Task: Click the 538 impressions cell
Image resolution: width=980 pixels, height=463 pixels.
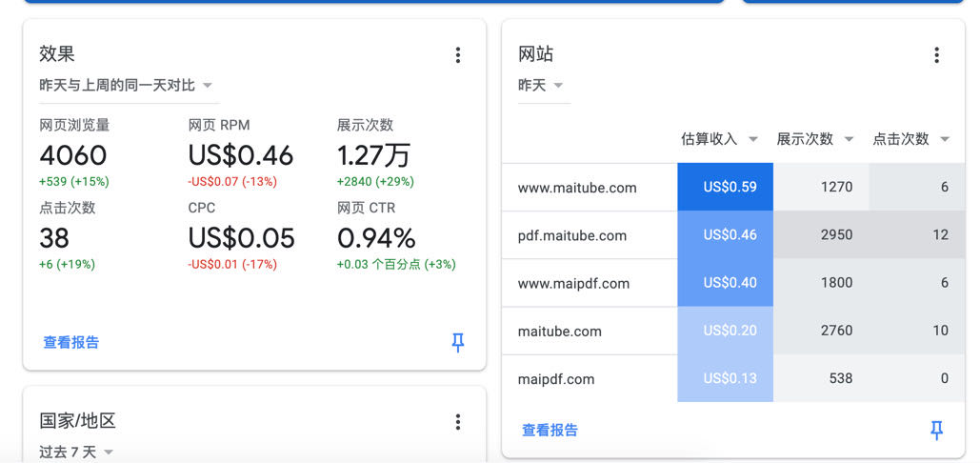Action: [821, 378]
